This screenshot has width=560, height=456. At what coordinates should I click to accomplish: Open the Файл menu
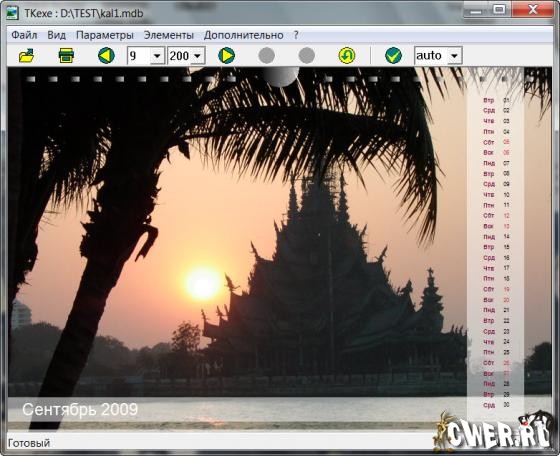point(24,35)
